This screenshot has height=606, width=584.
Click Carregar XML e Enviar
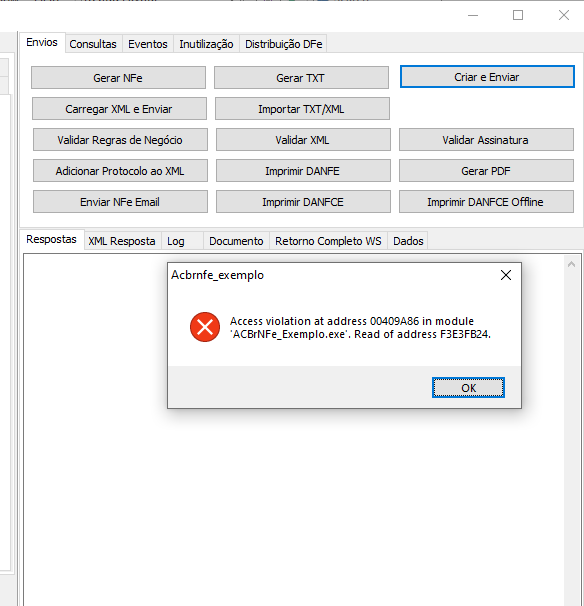[119, 109]
